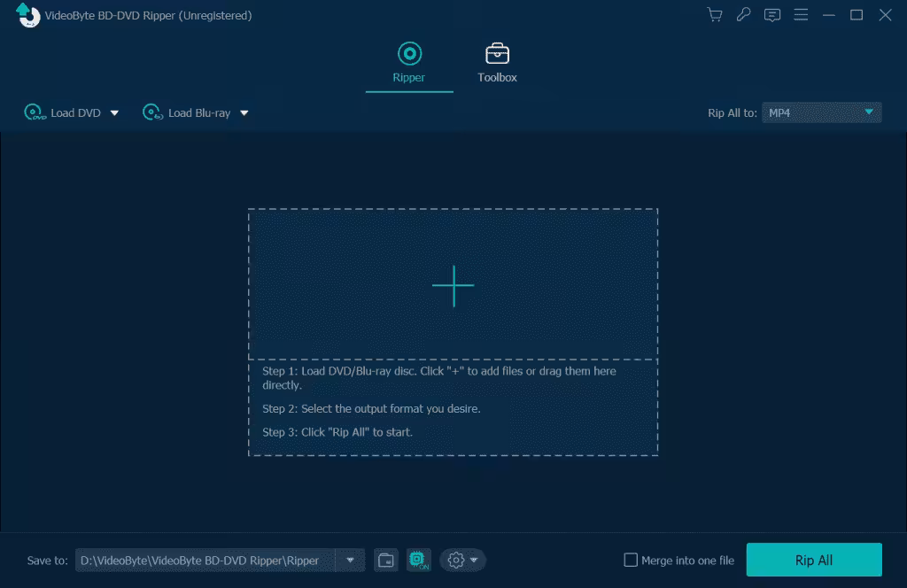Minimize the VideoByte window
Viewport: 907px width, 588px height.
(829, 15)
